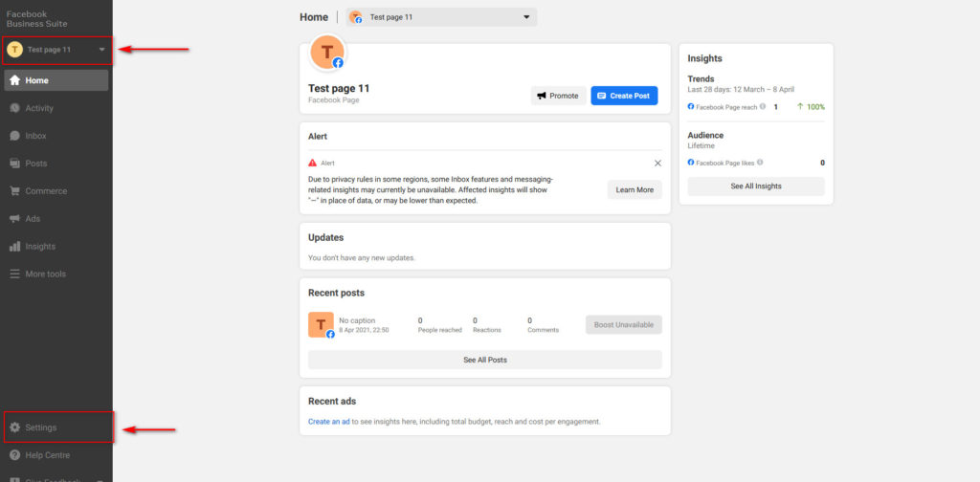Click the Posts icon in sidebar
Viewport: 980px width, 482px height.
(14, 164)
